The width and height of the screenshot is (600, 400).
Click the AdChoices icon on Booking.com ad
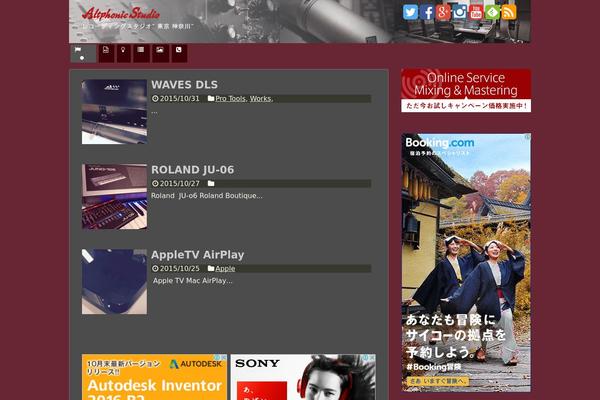click(x=527, y=137)
